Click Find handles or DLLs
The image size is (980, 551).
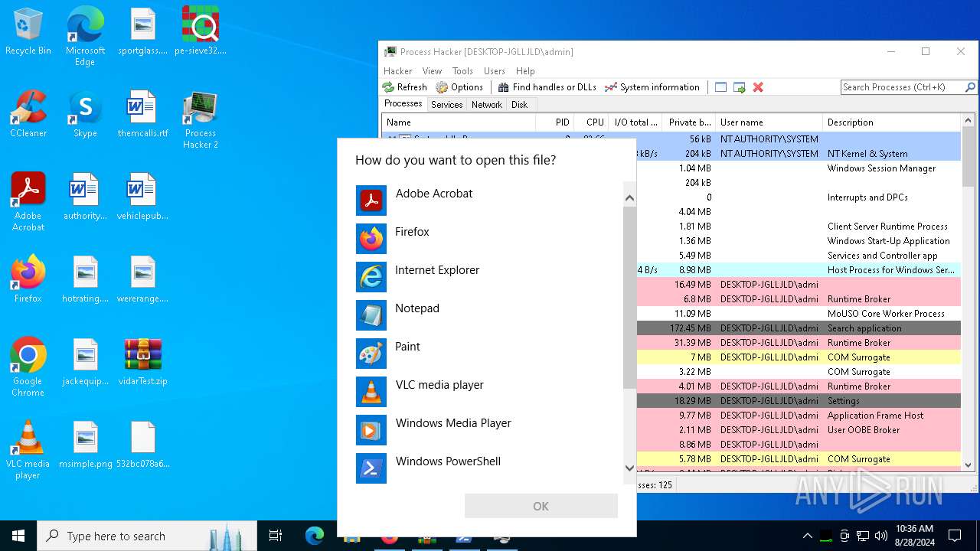[547, 87]
